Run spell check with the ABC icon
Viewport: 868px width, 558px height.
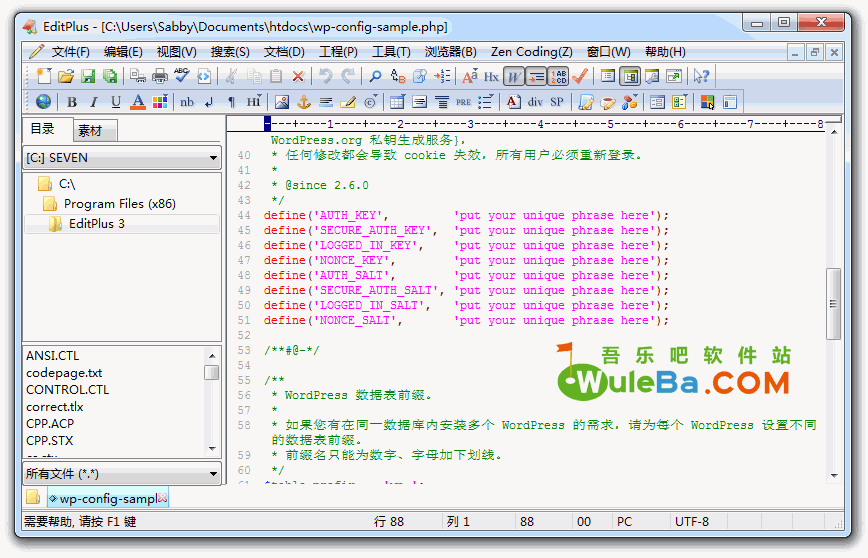[182, 76]
